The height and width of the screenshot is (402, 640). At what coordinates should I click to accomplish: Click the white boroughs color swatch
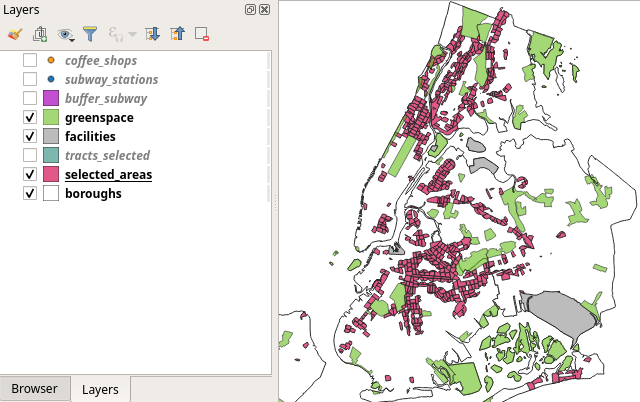pyautogui.click(x=51, y=193)
